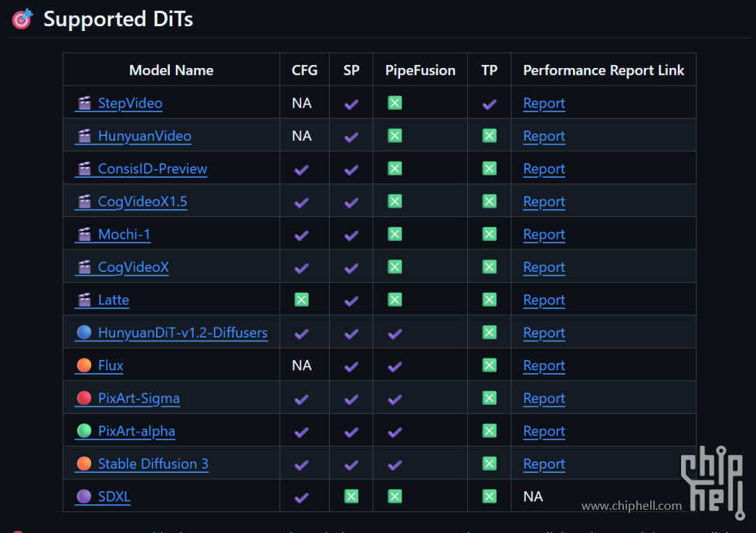Image resolution: width=756 pixels, height=533 pixels.
Task: Open the Mochi-1 performance Report
Action: pyautogui.click(x=544, y=234)
